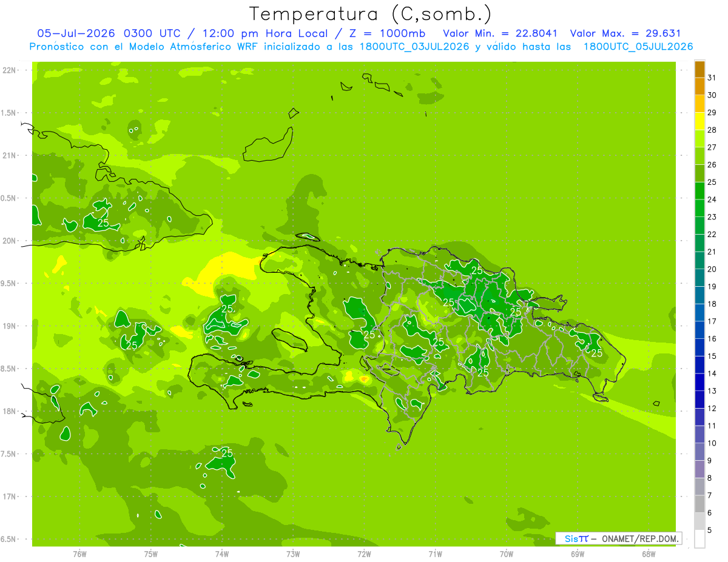This screenshot has width=728, height=562.
Task: Click the color scale label 19
Action: pyautogui.click(x=712, y=286)
